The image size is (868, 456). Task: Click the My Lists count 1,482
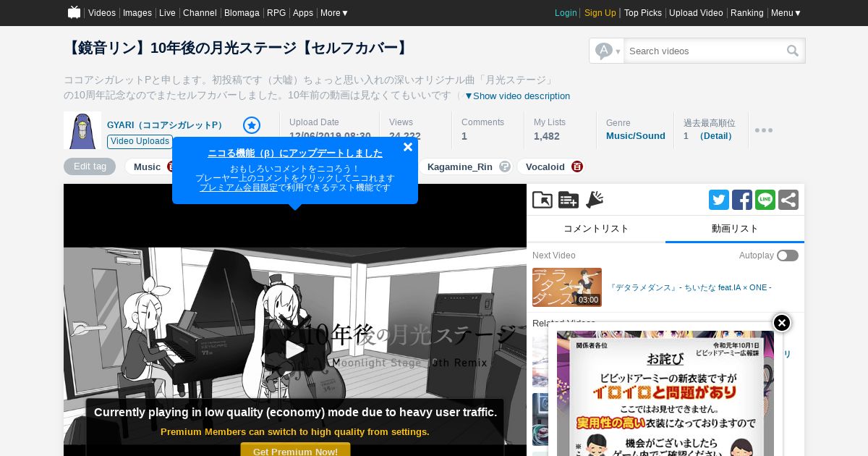(x=547, y=136)
